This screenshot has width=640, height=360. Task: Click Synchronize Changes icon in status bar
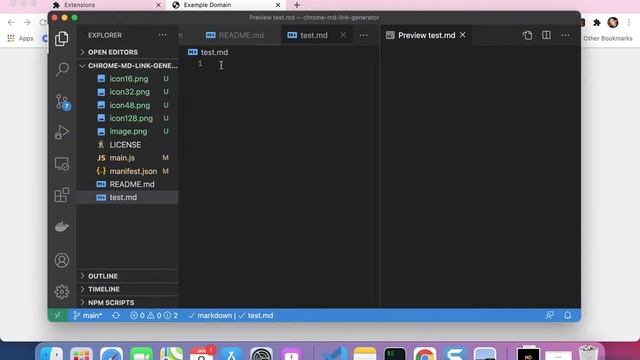(x=116, y=316)
